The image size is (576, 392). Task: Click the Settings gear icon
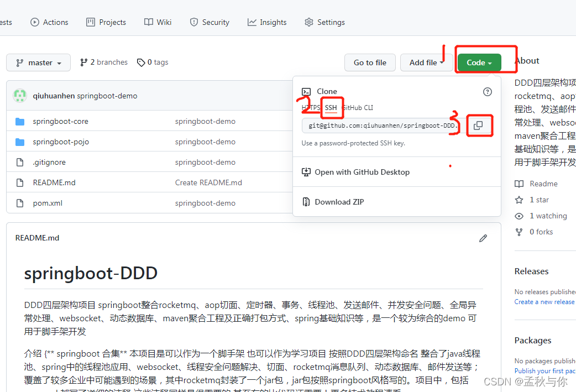tap(309, 22)
